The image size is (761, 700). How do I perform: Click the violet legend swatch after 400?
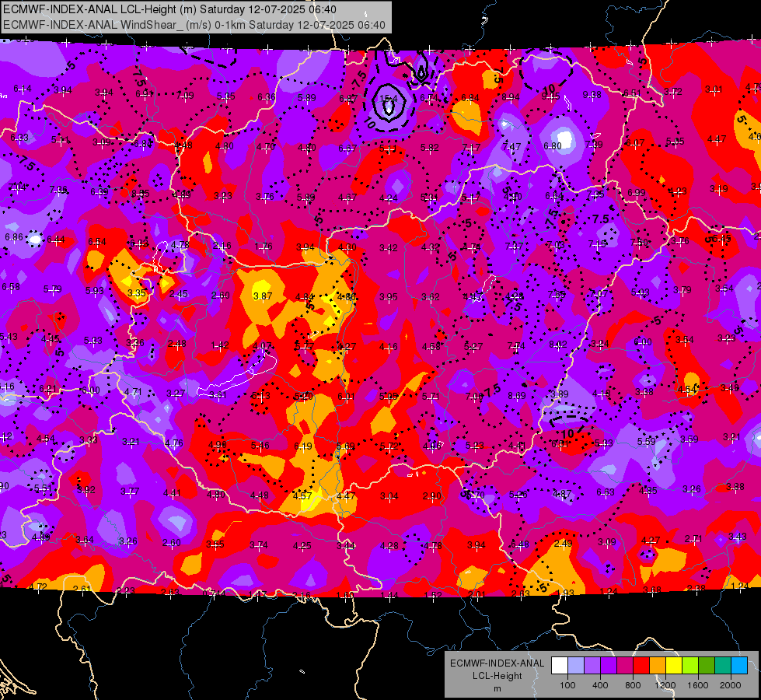(609, 666)
